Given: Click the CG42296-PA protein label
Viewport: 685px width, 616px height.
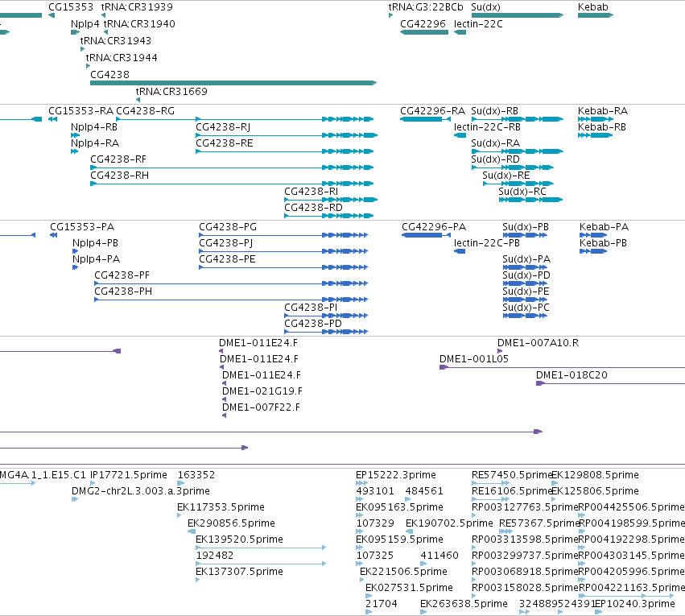Looking at the screenshot, I should coord(434,227).
